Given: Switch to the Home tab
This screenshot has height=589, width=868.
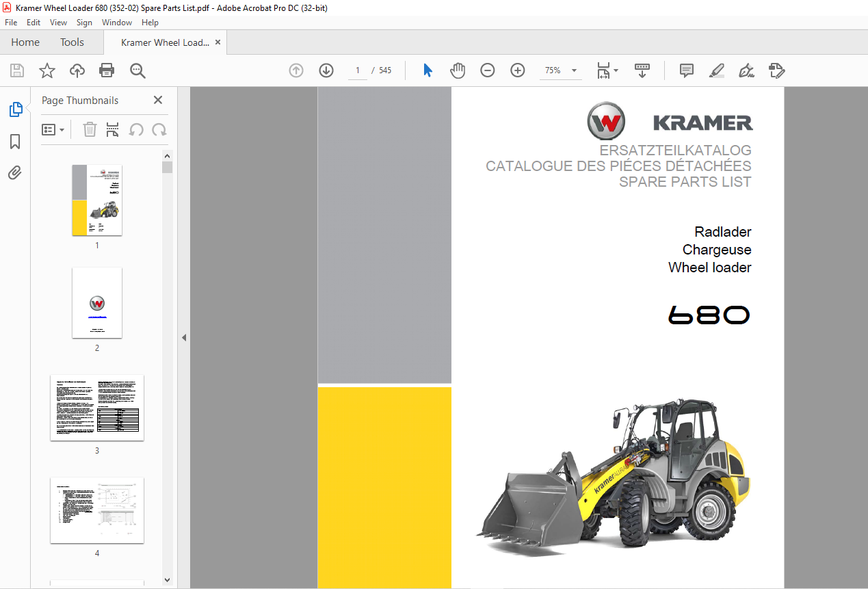Looking at the screenshot, I should pos(25,42).
